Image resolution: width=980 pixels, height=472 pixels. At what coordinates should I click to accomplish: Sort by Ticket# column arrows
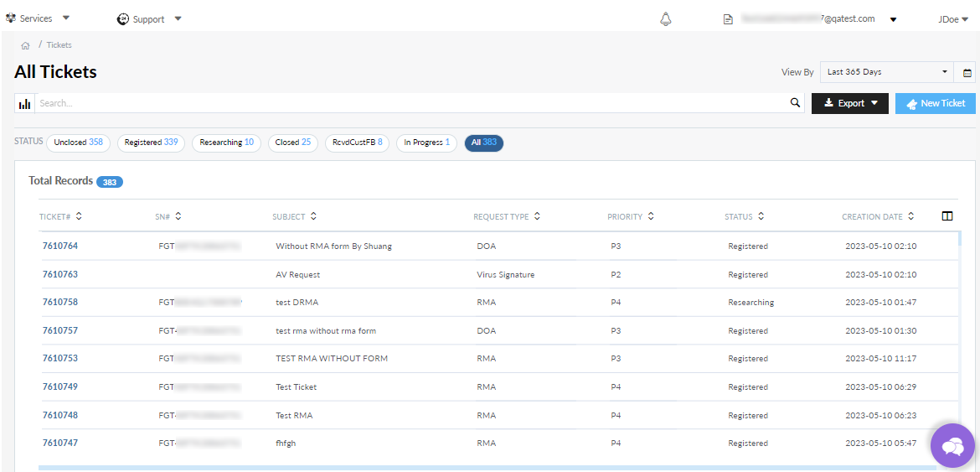click(x=79, y=216)
